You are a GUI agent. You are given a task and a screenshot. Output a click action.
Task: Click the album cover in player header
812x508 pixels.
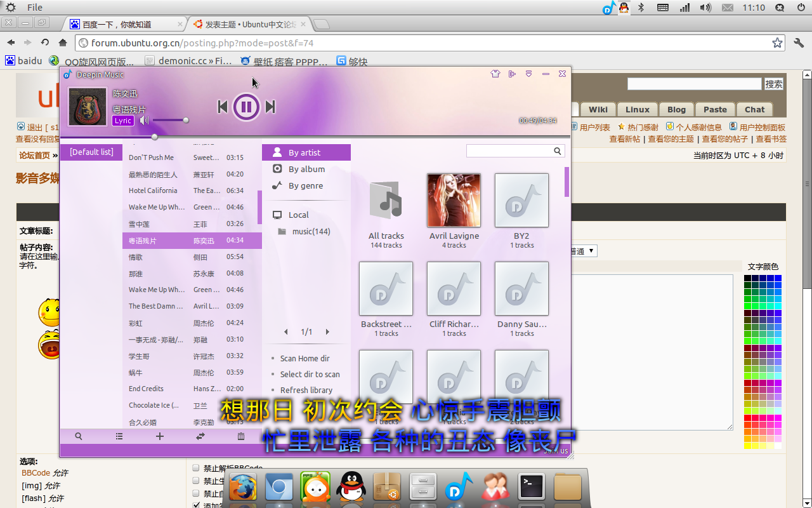point(88,107)
